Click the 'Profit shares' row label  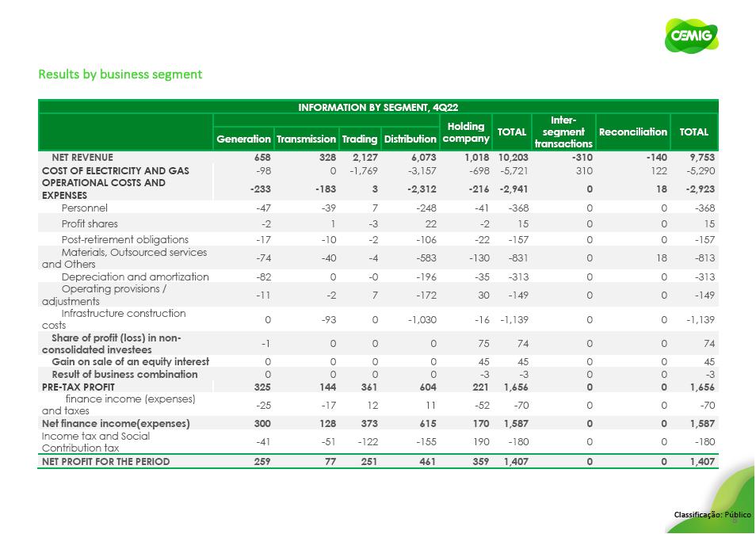tap(90, 223)
